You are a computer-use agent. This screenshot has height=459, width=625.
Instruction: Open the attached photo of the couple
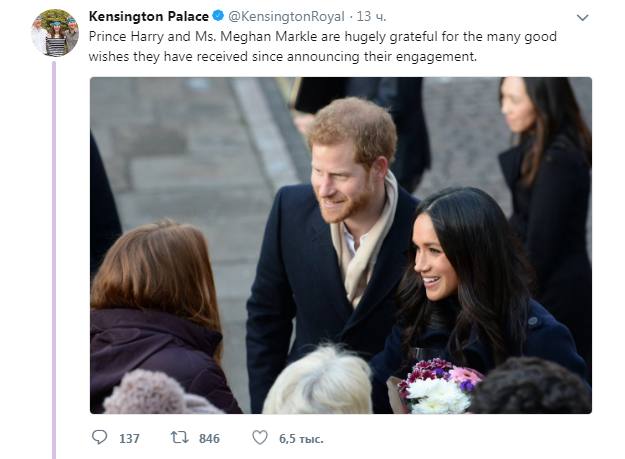pos(340,245)
